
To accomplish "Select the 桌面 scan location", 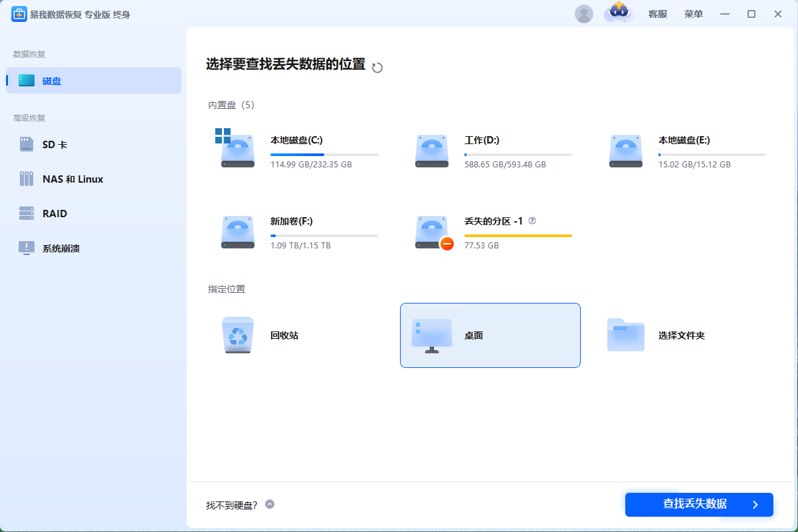I will coord(490,335).
